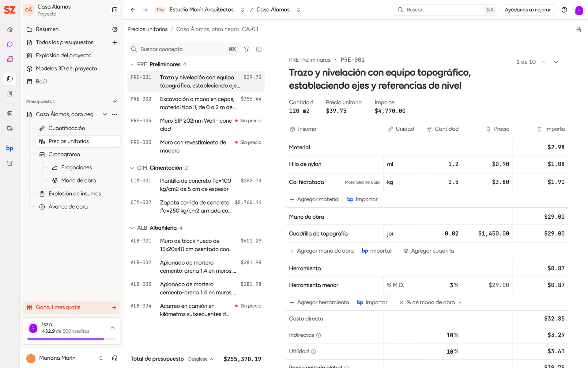This screenshot has width=588, height=368.
Task: Collapse the CIM Cimentación group
Action: click(x=132, y=168)
